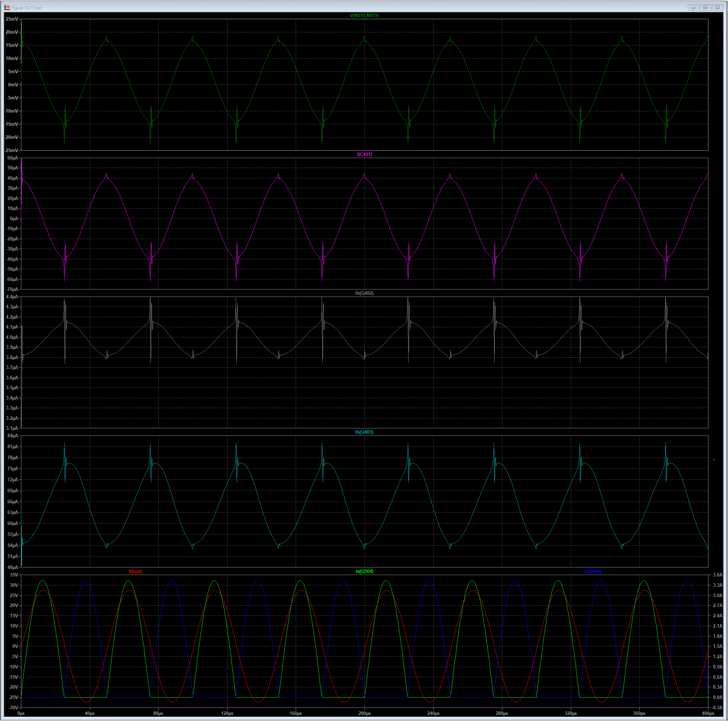Click the 200µs time axis label
Viewport: 728px width, 721px height.
pos(364,714)
